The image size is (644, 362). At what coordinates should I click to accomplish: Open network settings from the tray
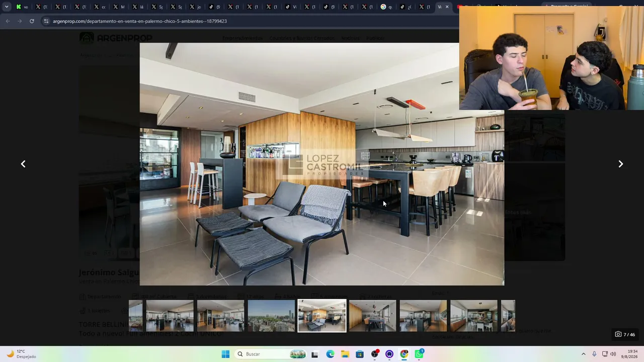click(x=605, y=354)
